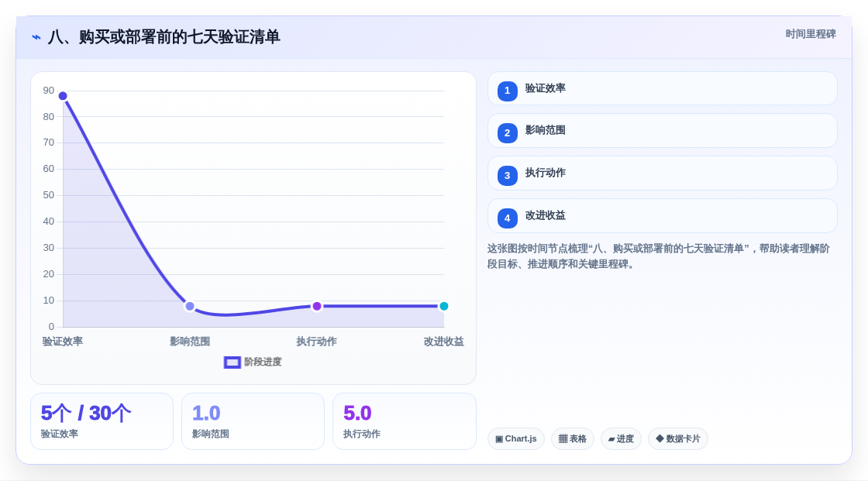Click the 5个 / 30个 stat card
The image size is (868, 481).
click(102, 421)
